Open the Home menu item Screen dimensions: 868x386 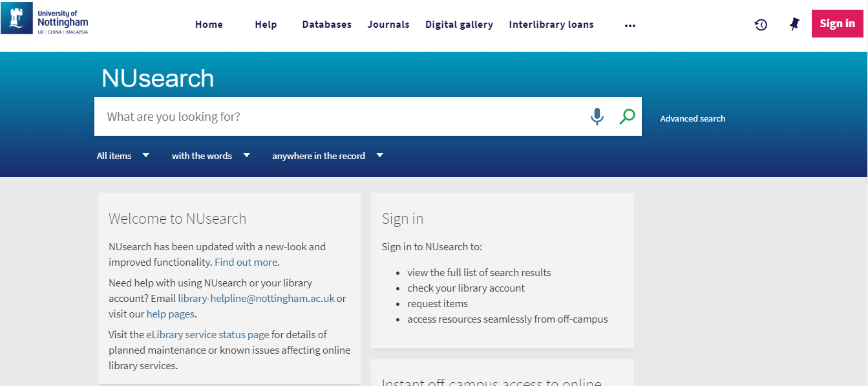click(209, 25)
